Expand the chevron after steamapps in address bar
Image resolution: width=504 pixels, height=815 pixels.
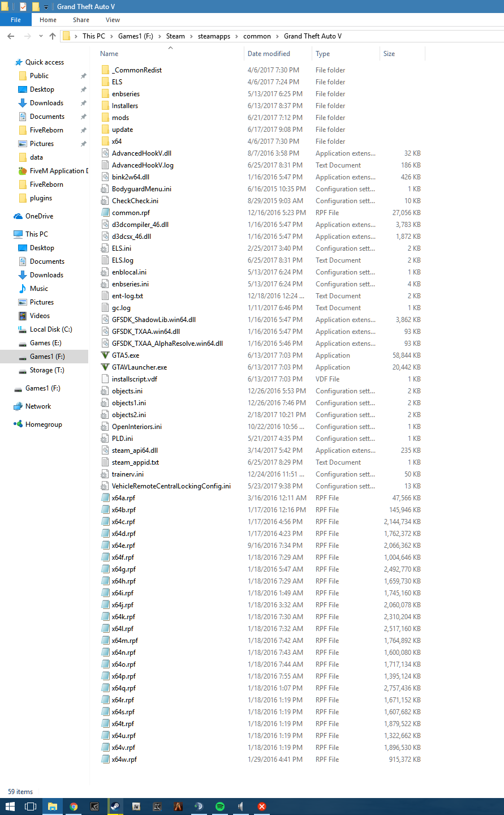[x=237, y=36]
